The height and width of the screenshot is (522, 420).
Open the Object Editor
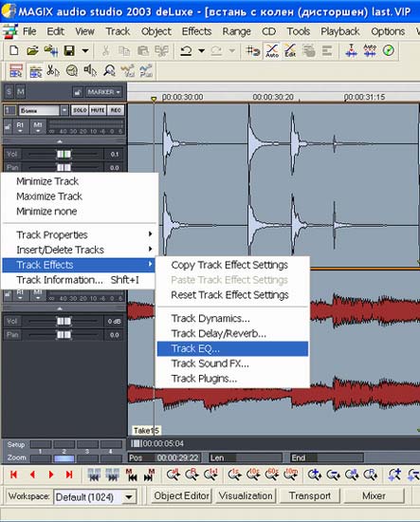pyautogui.click(x=182, y=496)
